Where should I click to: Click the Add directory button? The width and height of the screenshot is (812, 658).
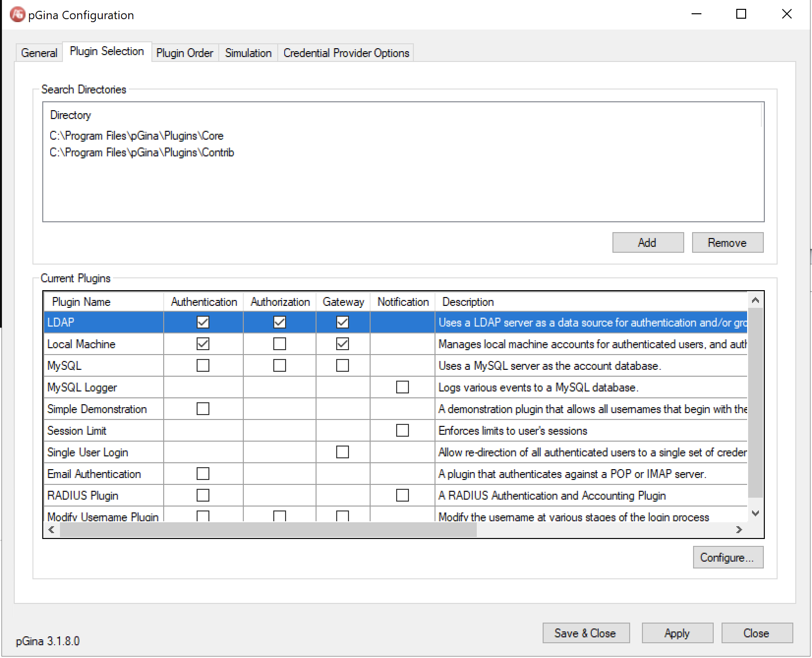point(648,242)
